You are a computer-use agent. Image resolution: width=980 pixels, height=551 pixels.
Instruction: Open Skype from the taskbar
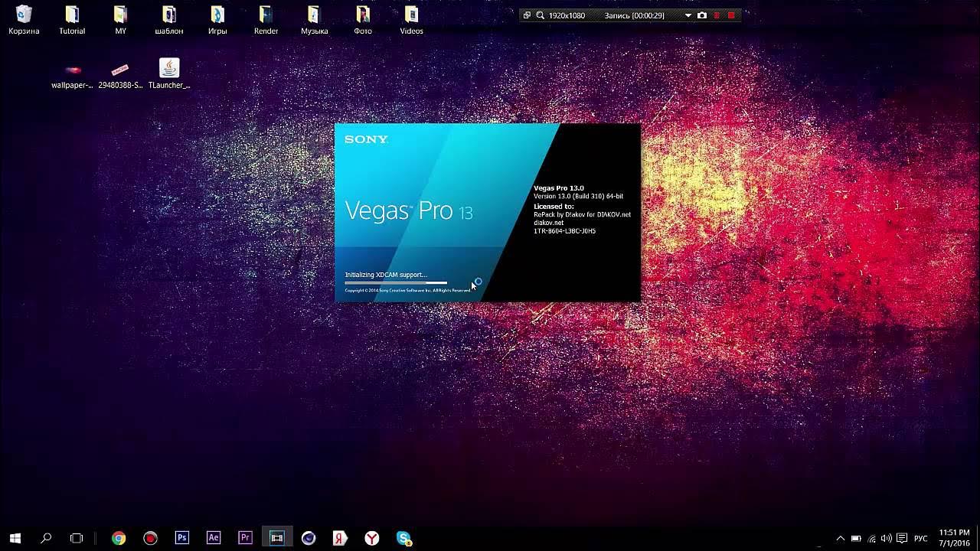(x=403, y=538)
